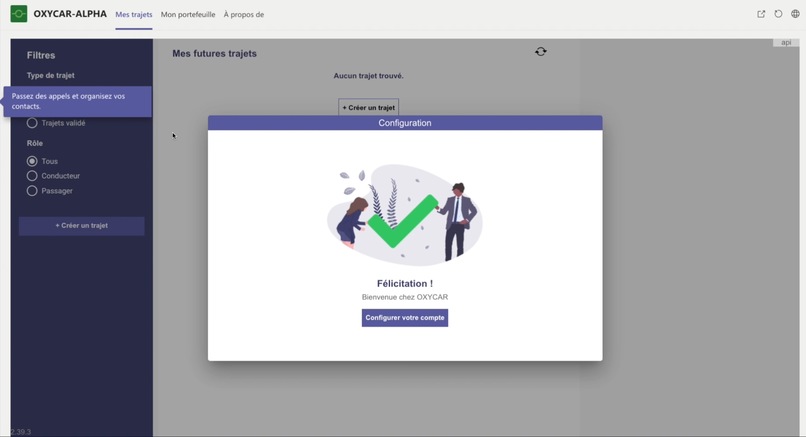The height and width of the screenshot is (437, 806).
Task: Refresh future trips with the sync icon
Action: [541, 51]
